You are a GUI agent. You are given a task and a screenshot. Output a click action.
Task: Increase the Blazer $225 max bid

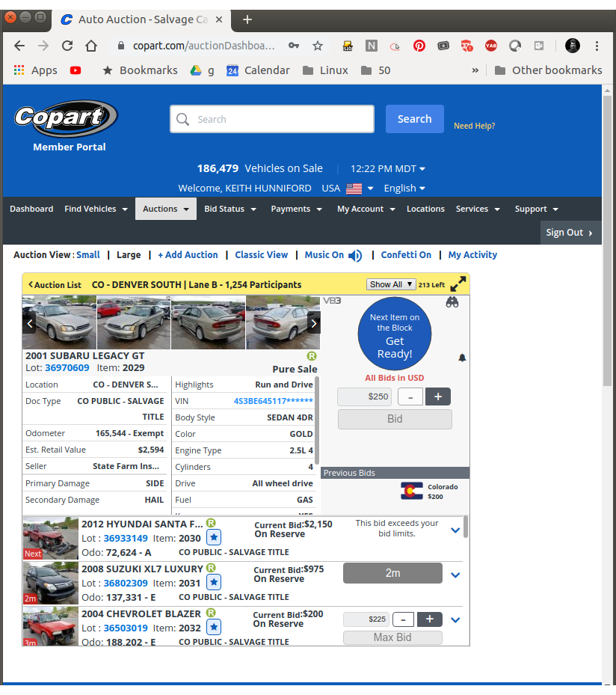pos(429,619)
